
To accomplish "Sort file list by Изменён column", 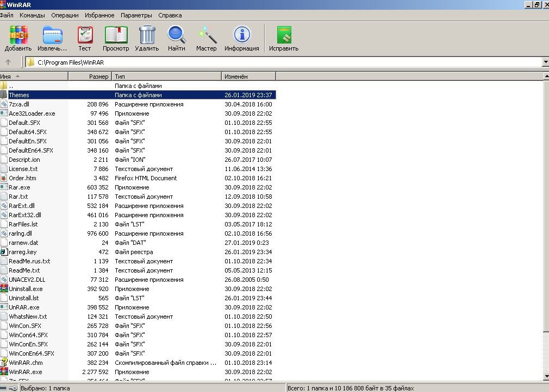I will [x=249, y=76].
